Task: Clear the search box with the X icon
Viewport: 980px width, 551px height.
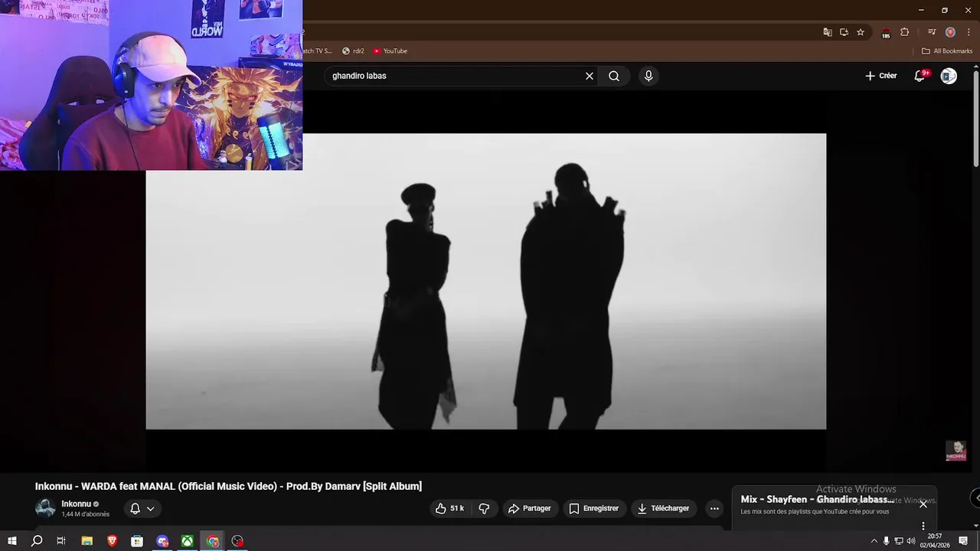Action: coord(590,76)
